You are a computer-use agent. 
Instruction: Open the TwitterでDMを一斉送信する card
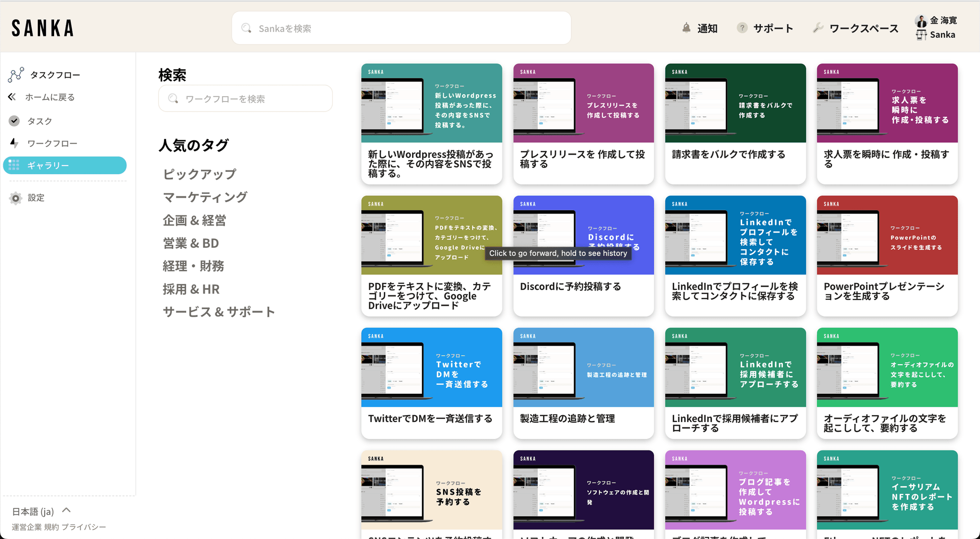[431, 382]
